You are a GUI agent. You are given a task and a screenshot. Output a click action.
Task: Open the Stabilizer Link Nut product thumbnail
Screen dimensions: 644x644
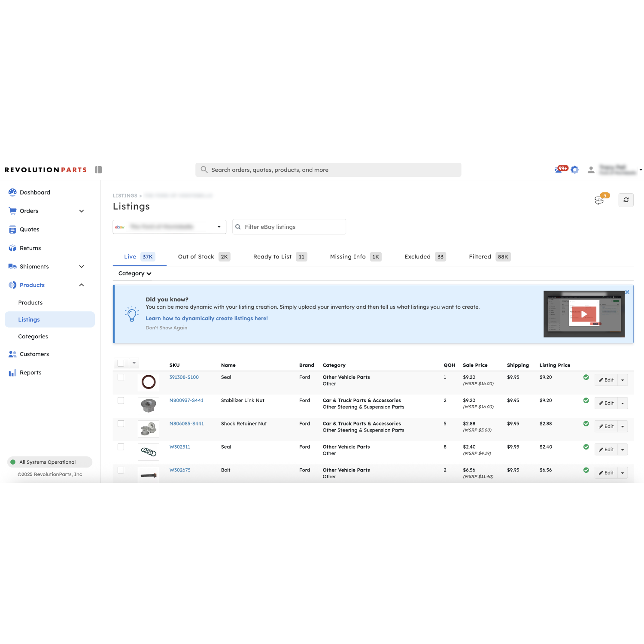pos(149,405)
